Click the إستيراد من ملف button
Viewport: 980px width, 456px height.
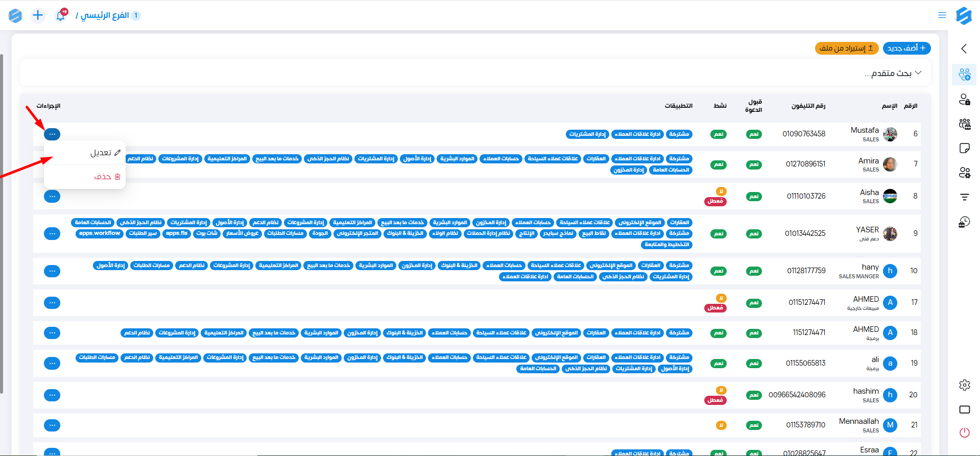tap(846, 48)
